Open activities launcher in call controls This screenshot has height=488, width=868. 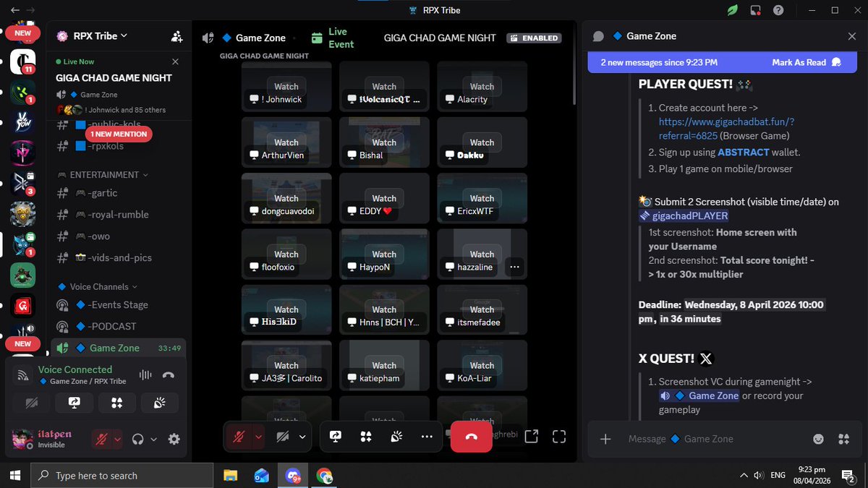pos(366,437)
